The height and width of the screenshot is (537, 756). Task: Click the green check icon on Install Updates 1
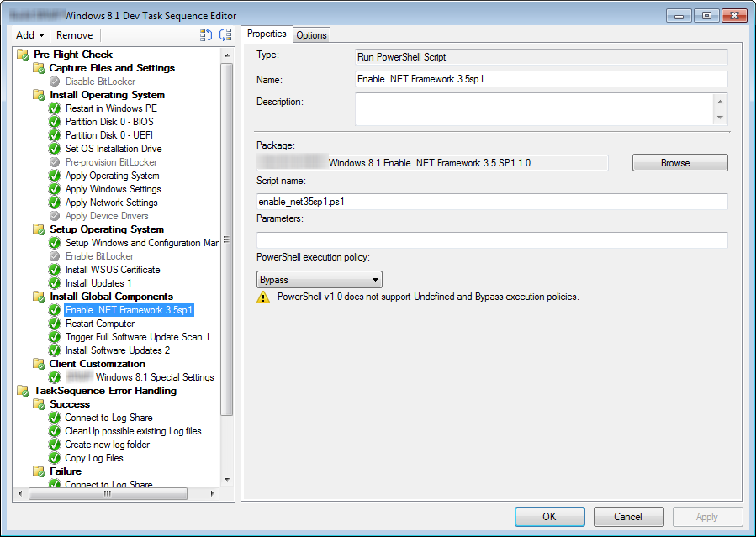tap(55, 282)
